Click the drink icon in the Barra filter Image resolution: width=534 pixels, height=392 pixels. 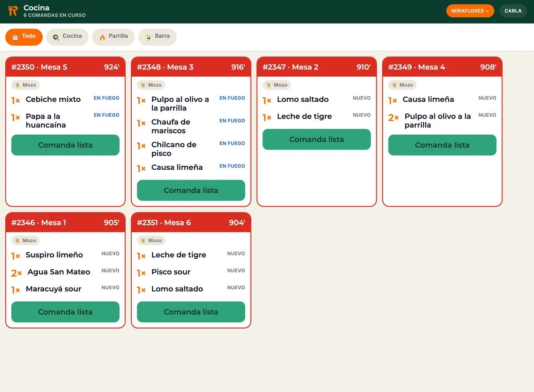(148, 37)
